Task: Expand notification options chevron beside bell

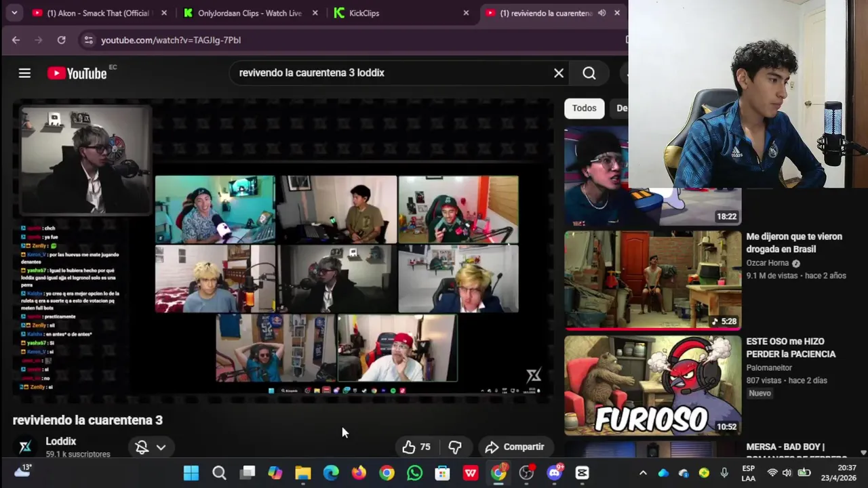Action: tap(161, 447)
